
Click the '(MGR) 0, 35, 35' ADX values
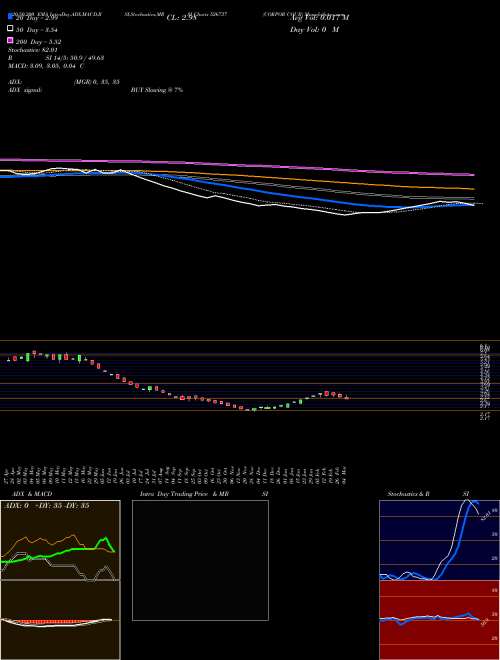pyautogui.click(x=96, y=82)
